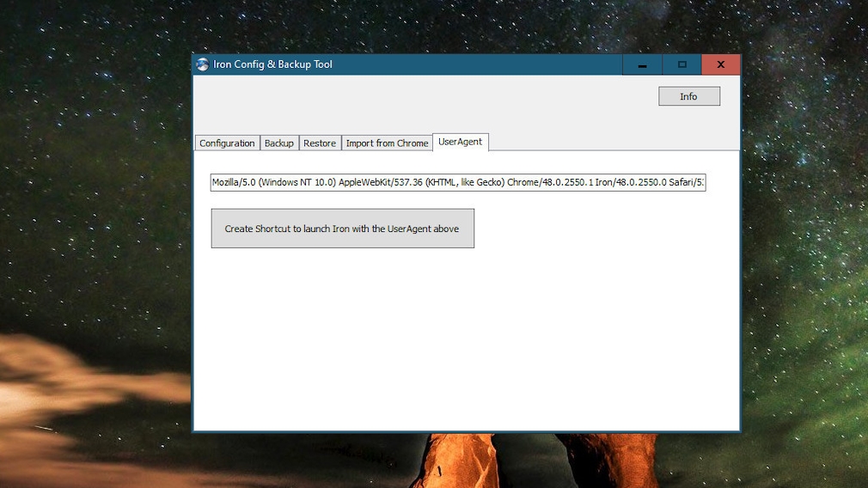The image size is (868, 488).
Task: Close the Iron Config & Backup Tool window
Action: point(721,64)
